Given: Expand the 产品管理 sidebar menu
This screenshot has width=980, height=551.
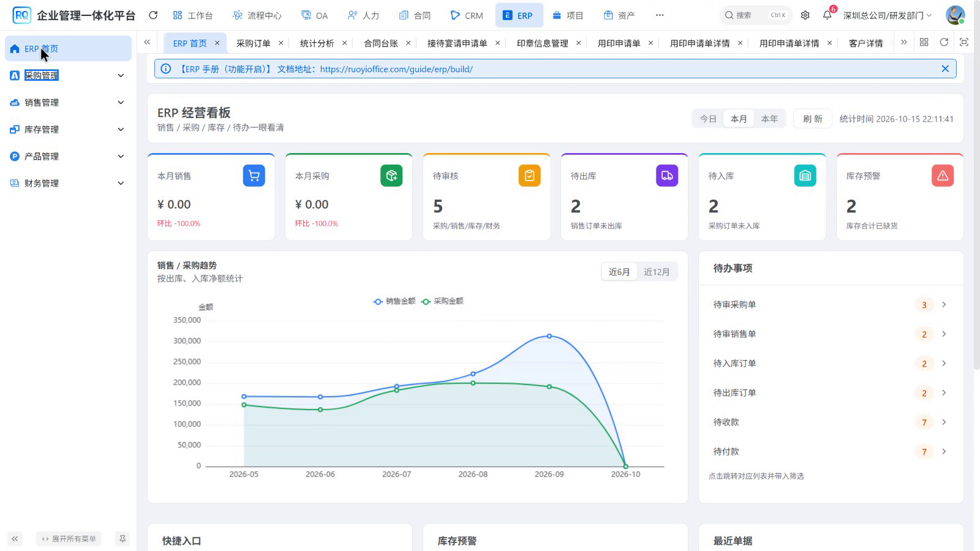Looking at the screenshot, I should [x=68, y=156].
